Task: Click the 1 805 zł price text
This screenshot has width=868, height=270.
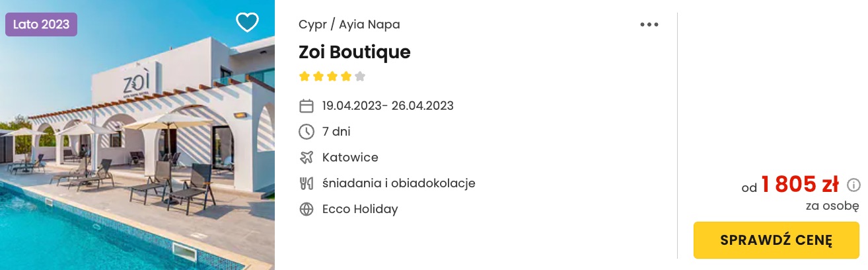Action: point(800,185)
